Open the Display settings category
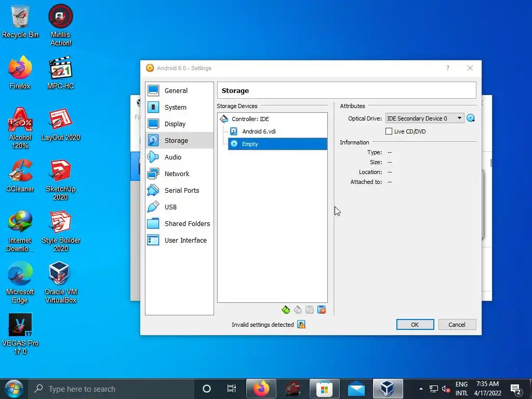This screenshot has width=532, height=399. pos(179,124)
